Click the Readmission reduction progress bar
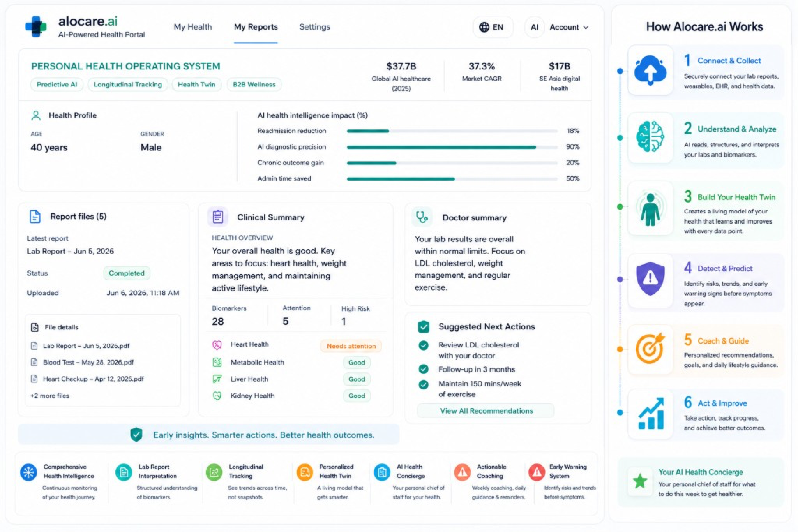This screenshot has height=532, width=798. (452, 131)
